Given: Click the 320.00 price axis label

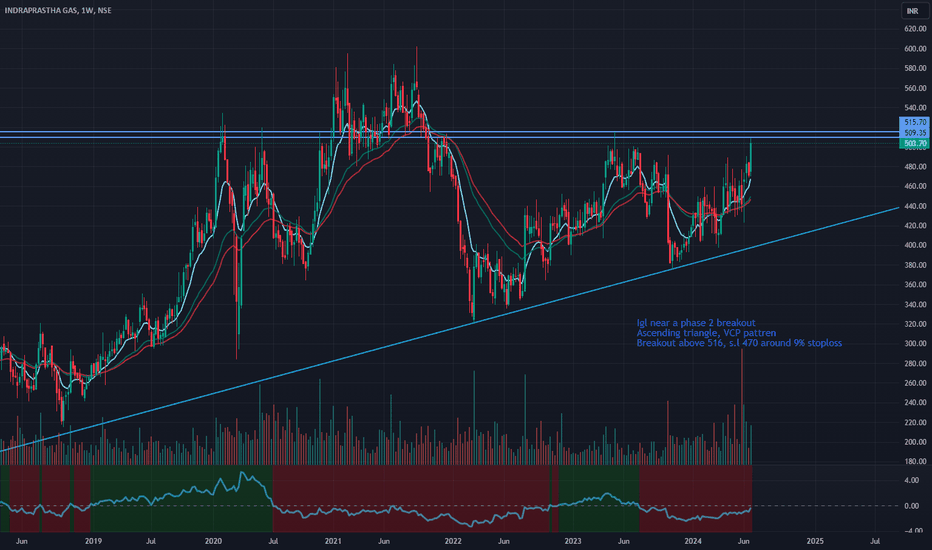Looking at the screenshot, I should (915, 324).
